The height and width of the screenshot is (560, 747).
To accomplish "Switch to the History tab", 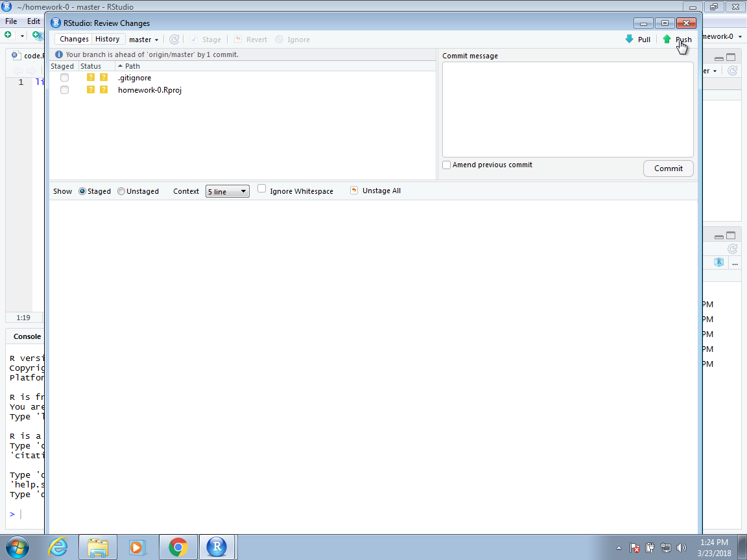I will coord(108,39).
